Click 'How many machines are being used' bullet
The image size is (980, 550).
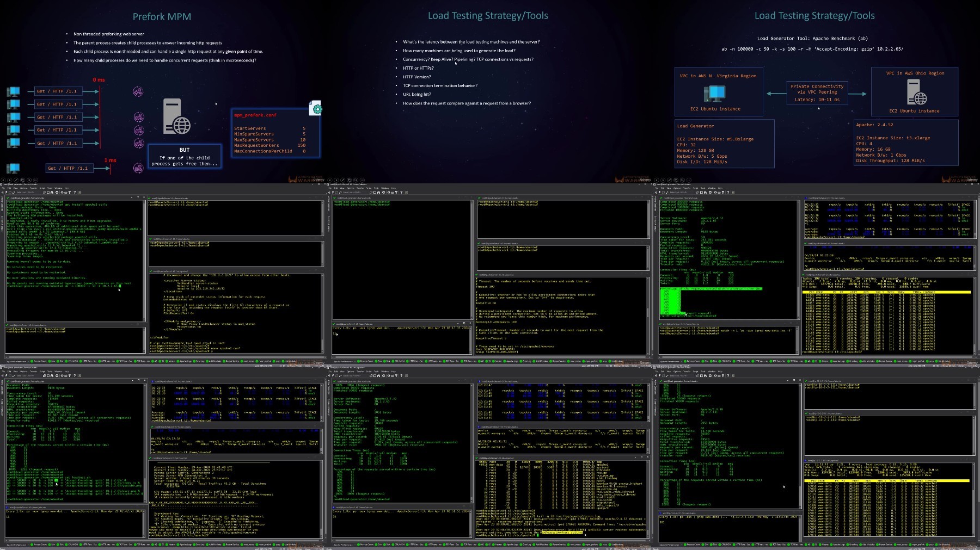click(459, 51)
